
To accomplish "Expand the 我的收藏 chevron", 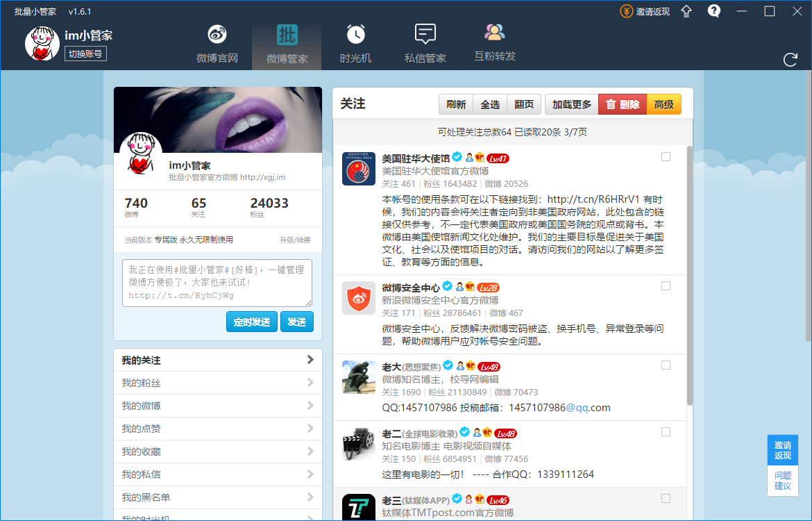I will 310,451.
